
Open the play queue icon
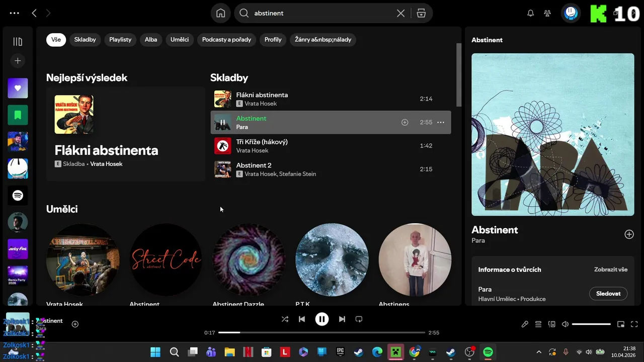click(538, 324)
